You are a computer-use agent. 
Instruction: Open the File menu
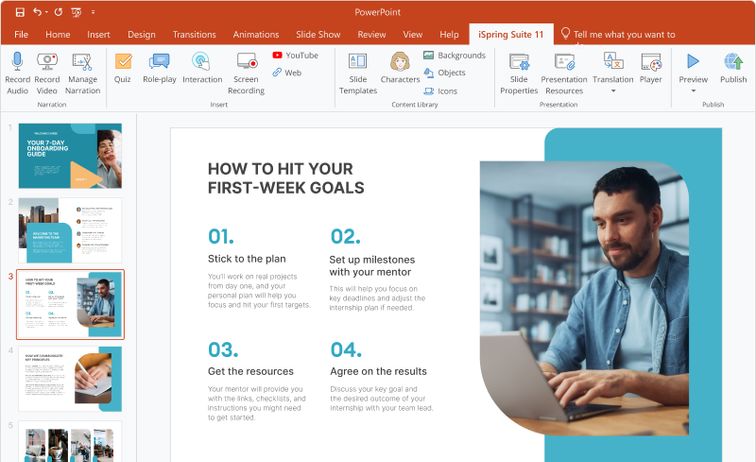(21, 34)
